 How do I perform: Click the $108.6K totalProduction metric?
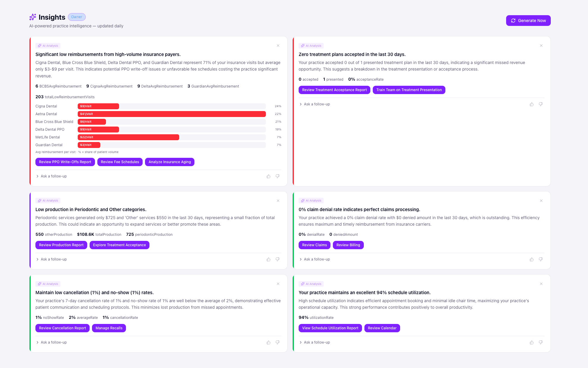[x=99, y=235]
